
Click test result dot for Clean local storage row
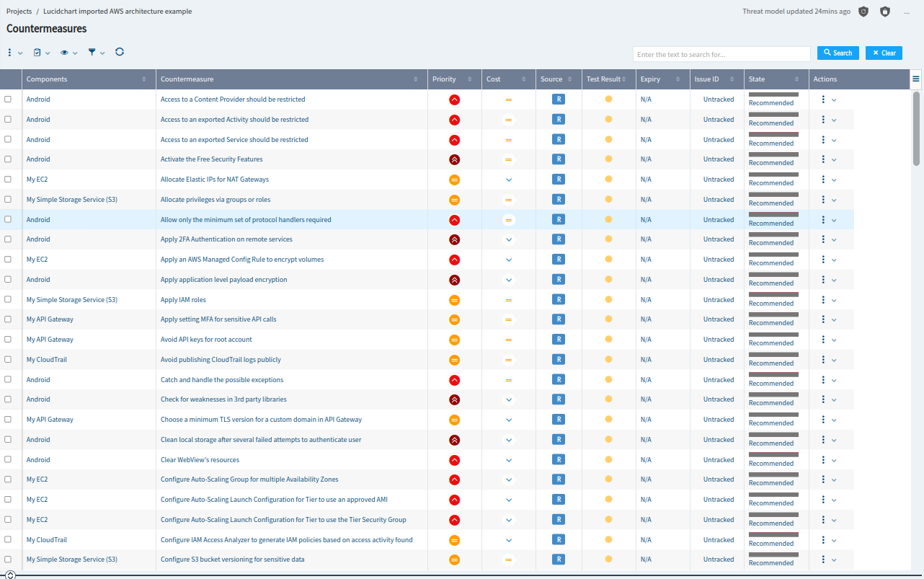(x=608, y=439)
